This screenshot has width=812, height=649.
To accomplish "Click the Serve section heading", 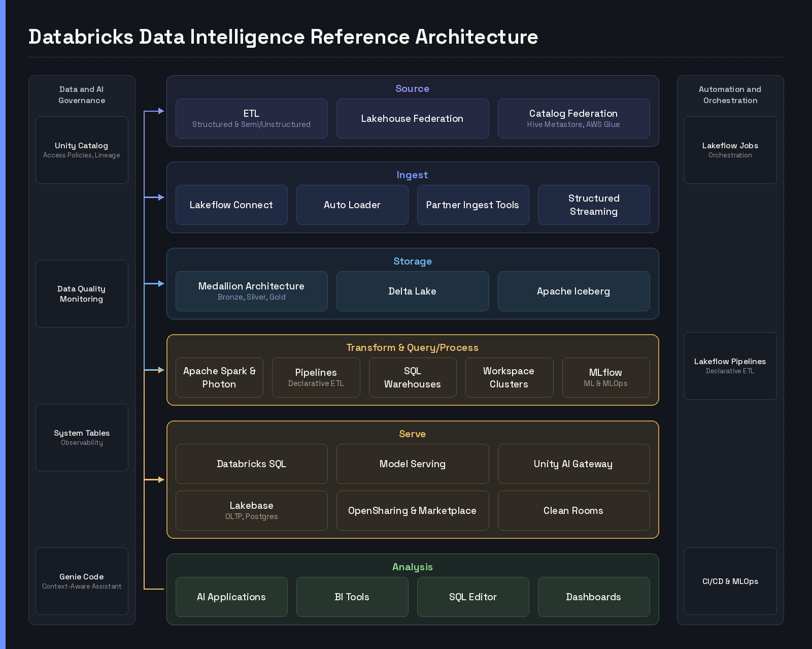I will click(x=413, y=434).
